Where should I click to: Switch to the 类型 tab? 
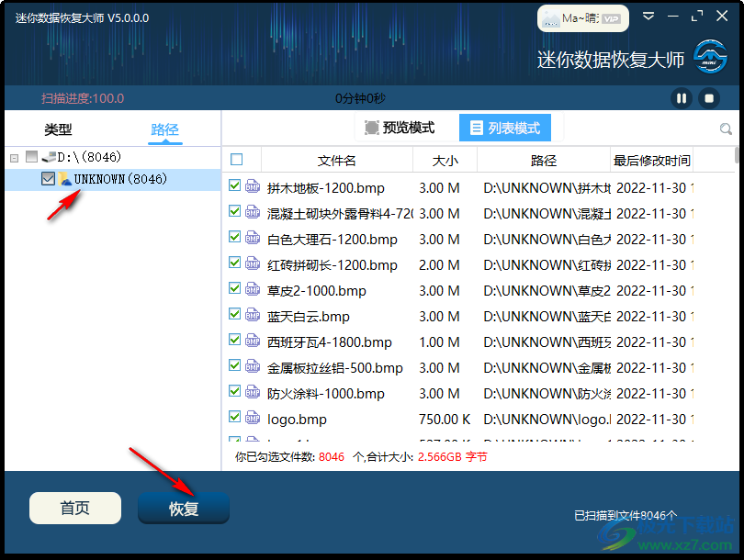pos(57,130)
